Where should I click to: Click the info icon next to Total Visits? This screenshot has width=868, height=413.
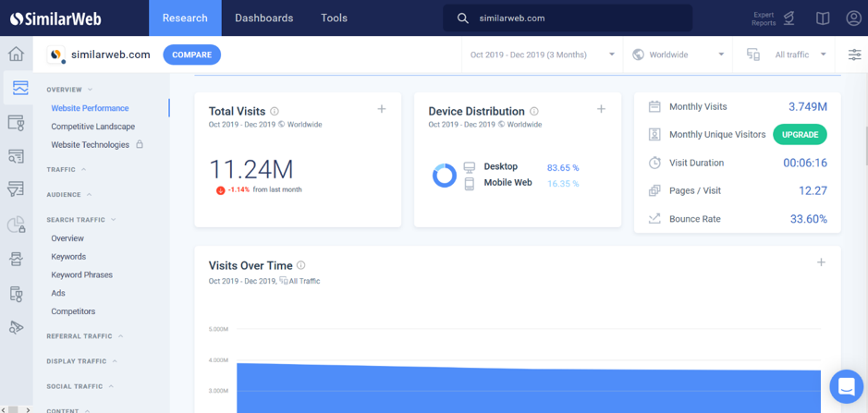pyautogui.click(x=275, y=111)
